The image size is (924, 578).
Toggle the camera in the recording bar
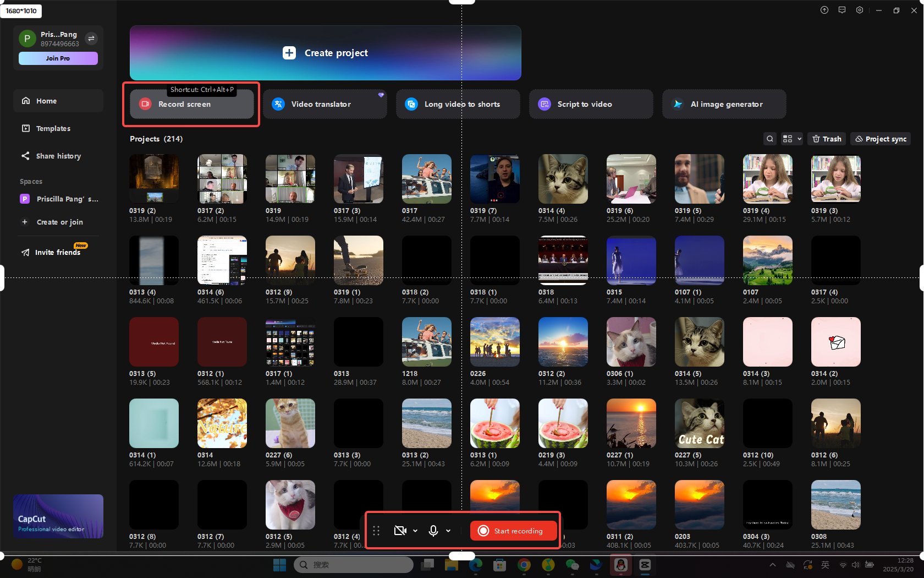400,531
